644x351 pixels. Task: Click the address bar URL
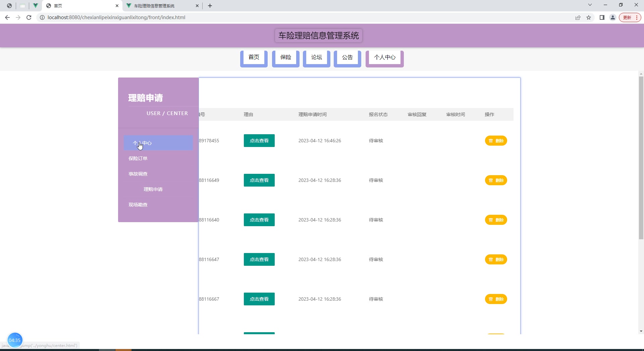[116, 17]
